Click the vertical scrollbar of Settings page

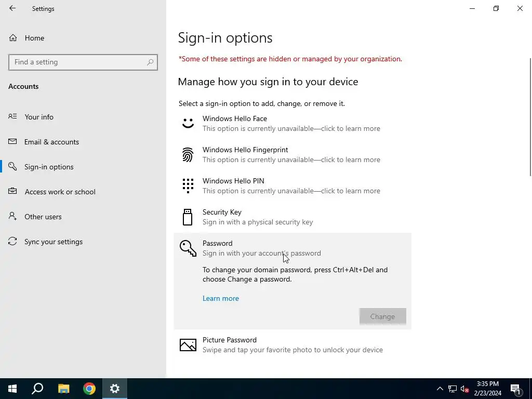pyautogui.click(x=530, y=117)
